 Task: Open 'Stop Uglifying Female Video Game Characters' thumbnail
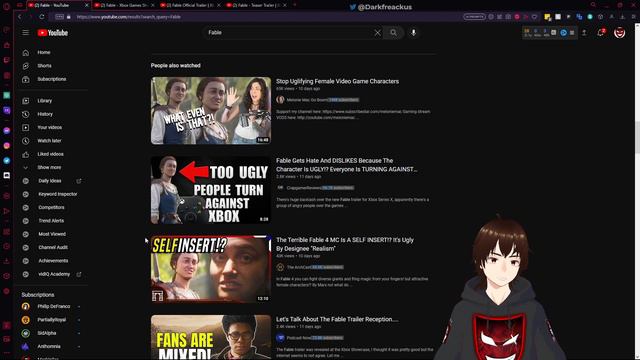[211, 111]
